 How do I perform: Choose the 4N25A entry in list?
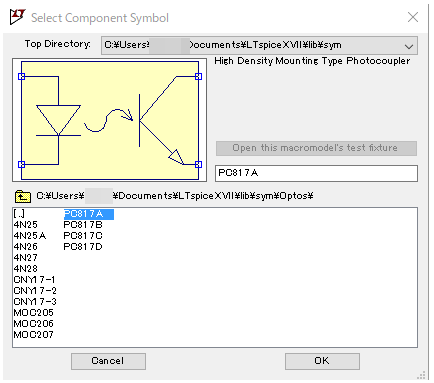(x=30, y=236)
